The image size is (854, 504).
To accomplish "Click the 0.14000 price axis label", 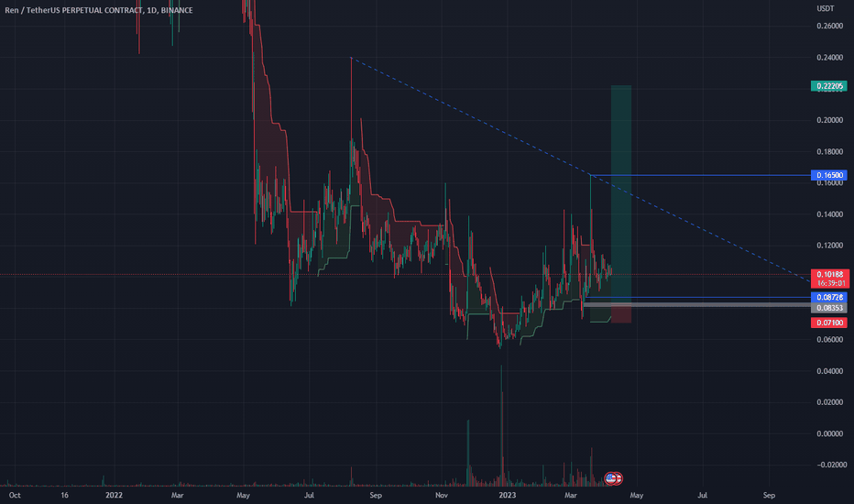I will coord(829,214).
